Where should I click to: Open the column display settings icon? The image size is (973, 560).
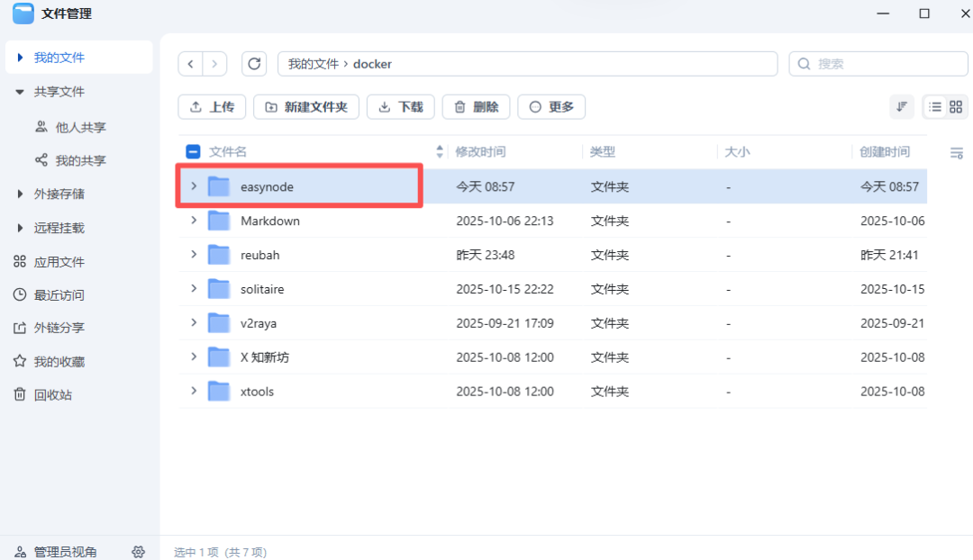click(x=958, y=151)
